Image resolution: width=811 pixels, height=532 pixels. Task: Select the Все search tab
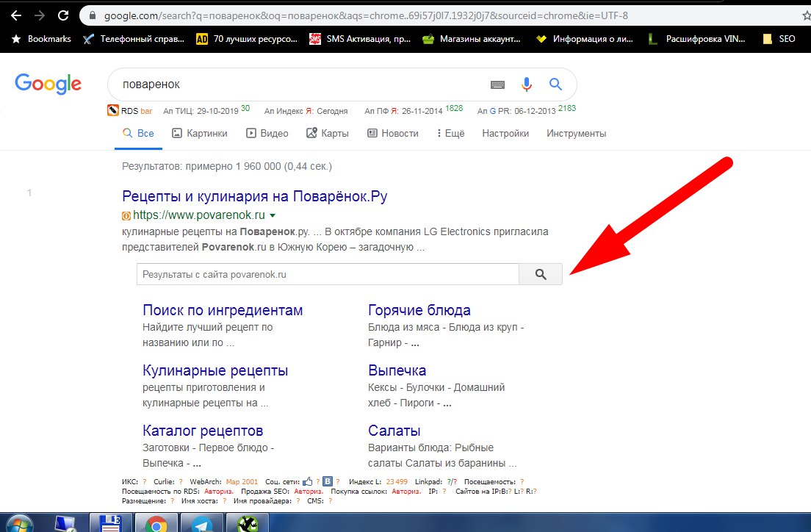[138, 134]
